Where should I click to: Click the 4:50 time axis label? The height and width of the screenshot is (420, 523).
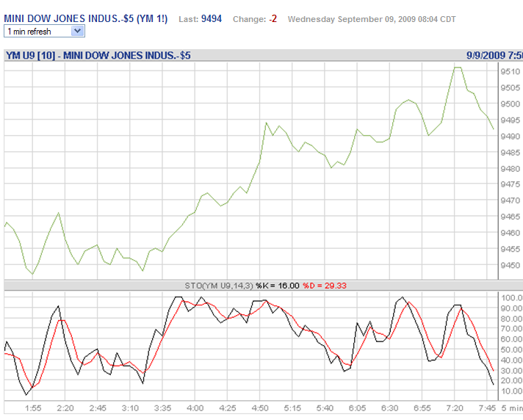pos(260,408)
